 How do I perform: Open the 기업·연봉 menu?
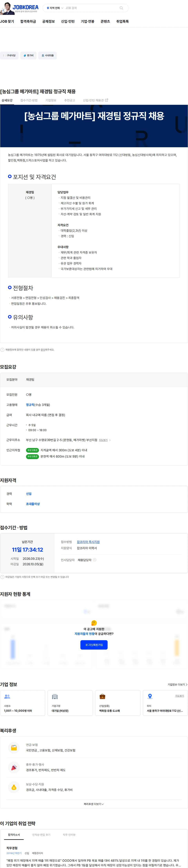[x=87, y=21]
